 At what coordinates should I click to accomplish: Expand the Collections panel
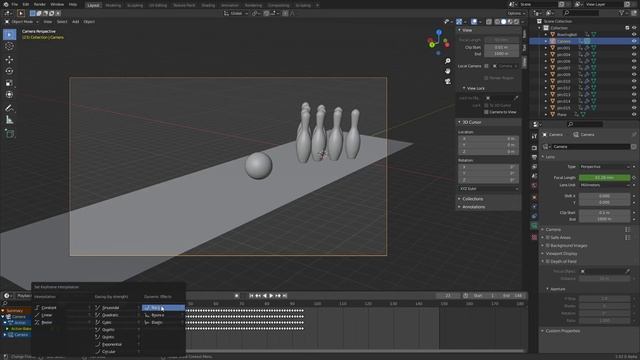(x=460, y=199)
